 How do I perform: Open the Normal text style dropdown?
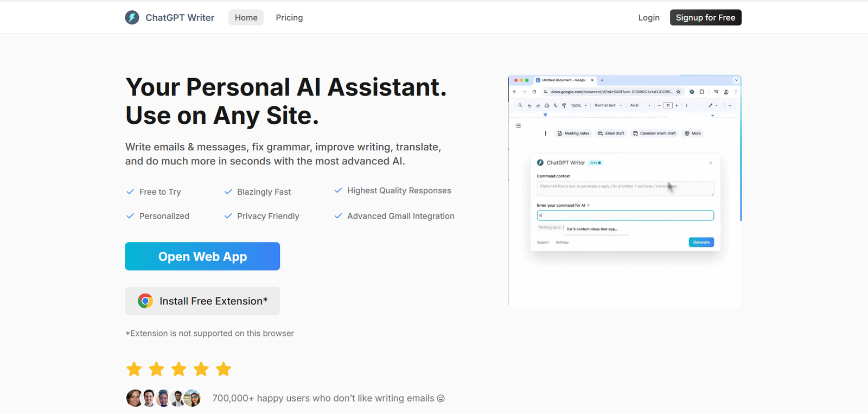pos(608,105)
